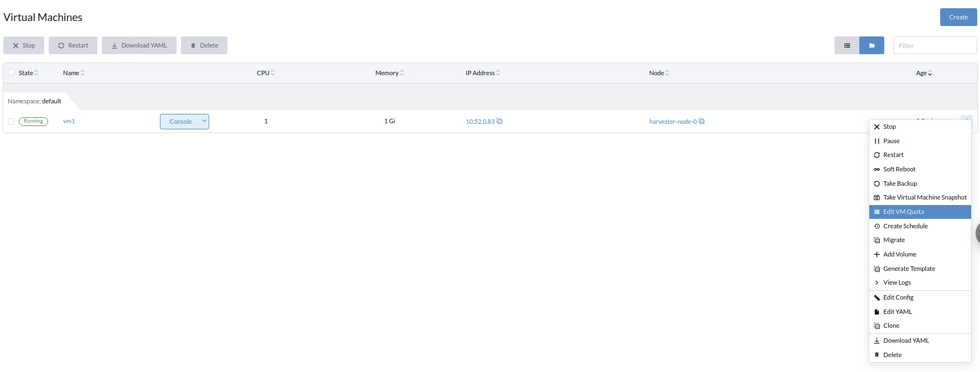Sort table by Age column
980x372 pixels.
924,73
